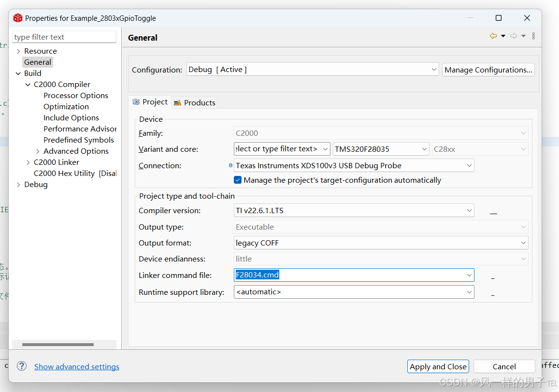Click the forward navigation arrow icon
559x392 pixels.
[514, 36]
